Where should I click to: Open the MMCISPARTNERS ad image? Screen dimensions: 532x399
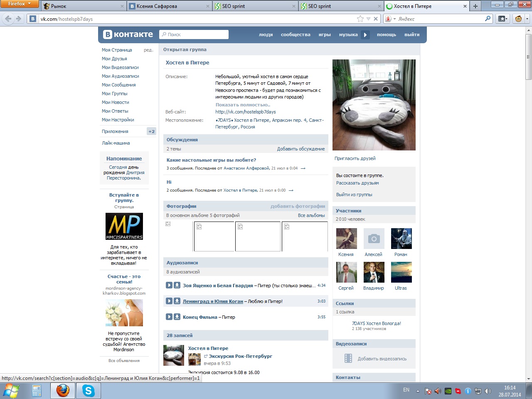pyautogui.click(x=124, y=227)
